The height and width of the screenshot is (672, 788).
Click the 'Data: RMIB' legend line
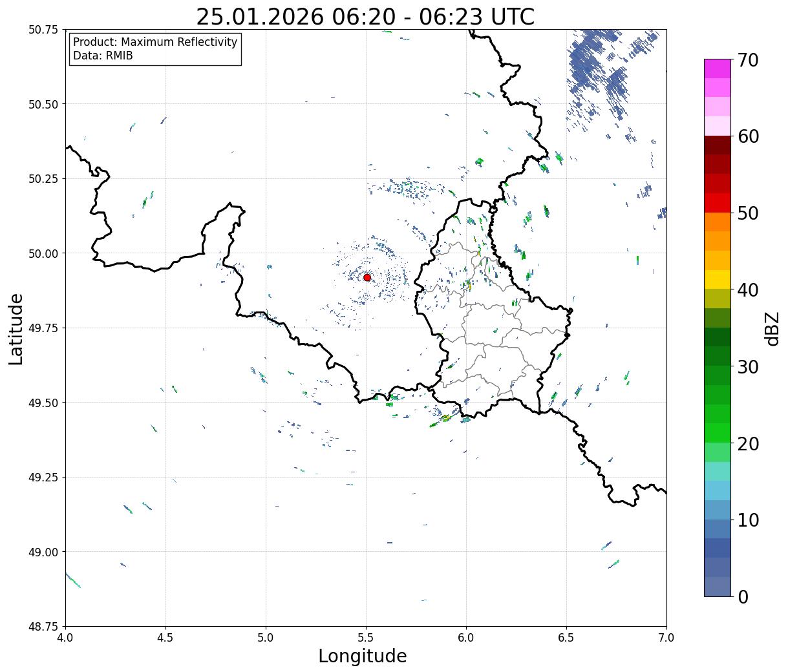103,56
